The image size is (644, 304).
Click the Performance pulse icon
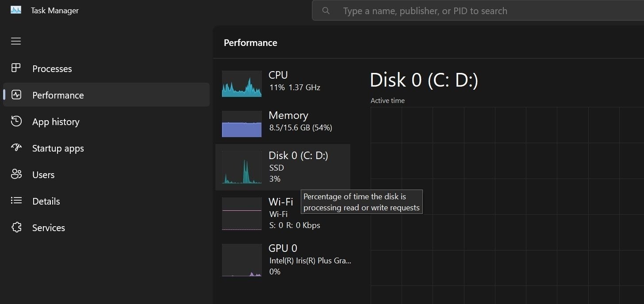click(16, 95)
